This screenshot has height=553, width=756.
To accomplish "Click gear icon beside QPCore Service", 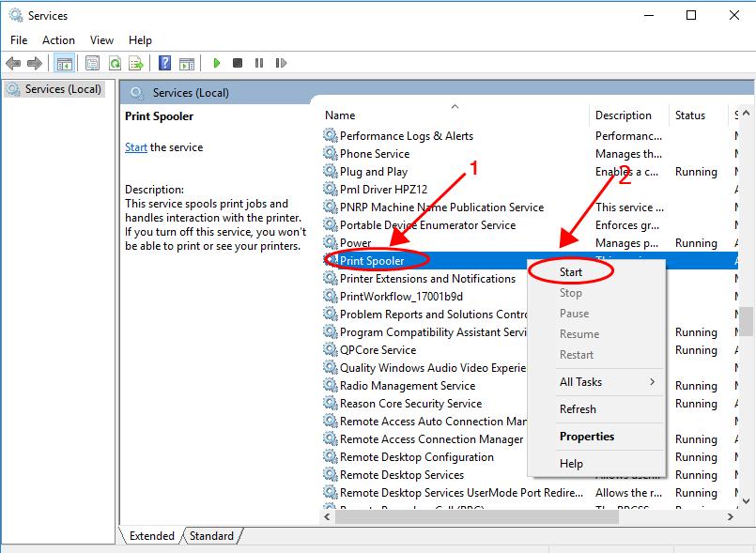I will (331, 349).
